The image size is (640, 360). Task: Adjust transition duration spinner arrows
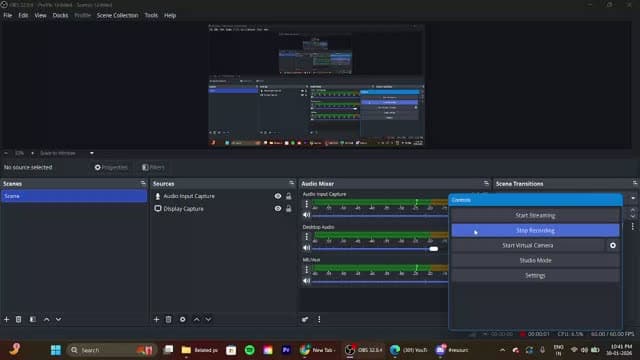coord(633,213)
